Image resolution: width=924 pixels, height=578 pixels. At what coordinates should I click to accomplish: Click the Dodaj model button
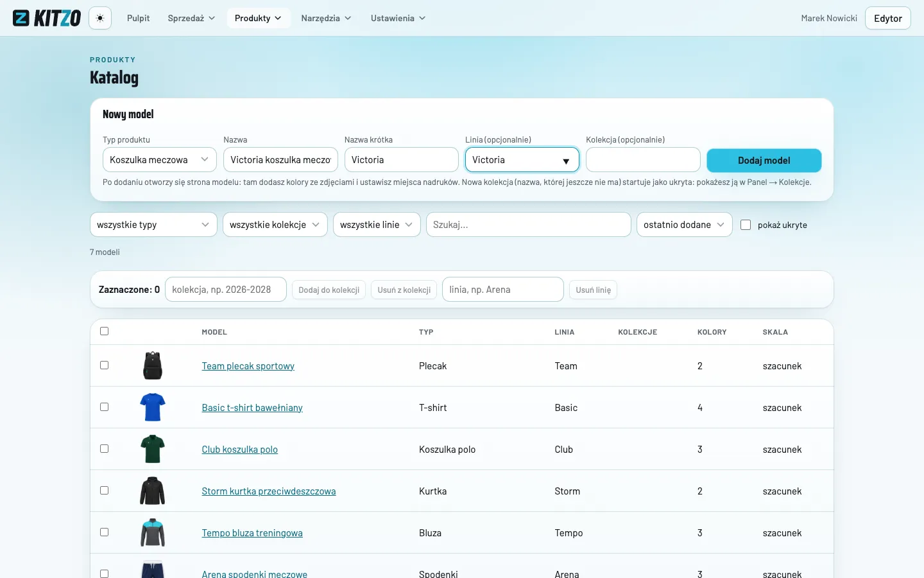click(764, 161)
